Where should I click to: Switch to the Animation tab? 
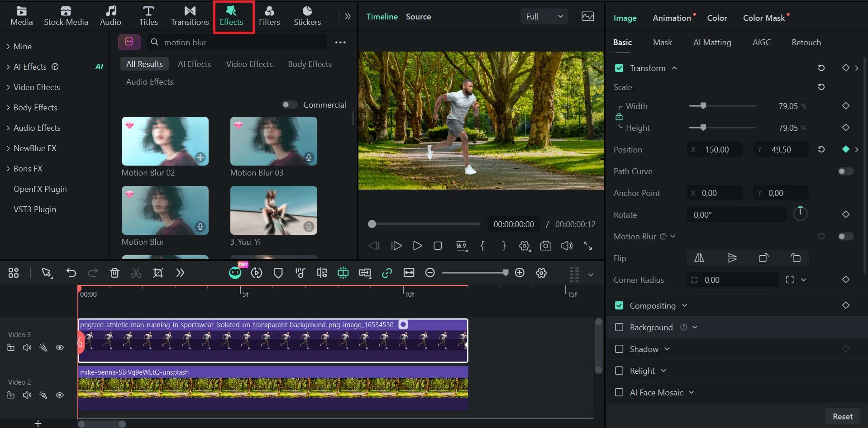tap(672, 18)
